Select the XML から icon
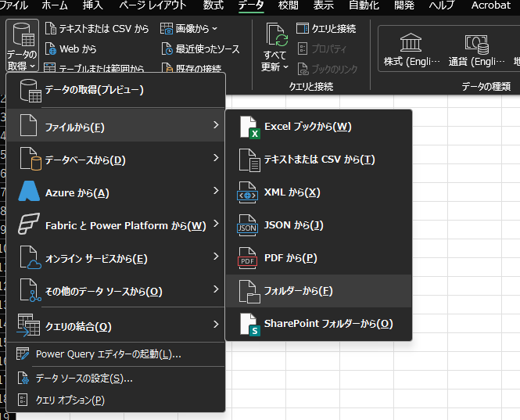Screen dimensions: 520x420 (249, 192)
